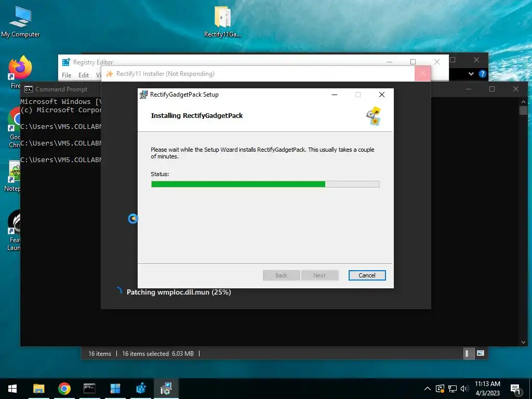Maximize the Registry Editor window
The width and height of the screenshot is (532, 399).
tap(413, 62)
